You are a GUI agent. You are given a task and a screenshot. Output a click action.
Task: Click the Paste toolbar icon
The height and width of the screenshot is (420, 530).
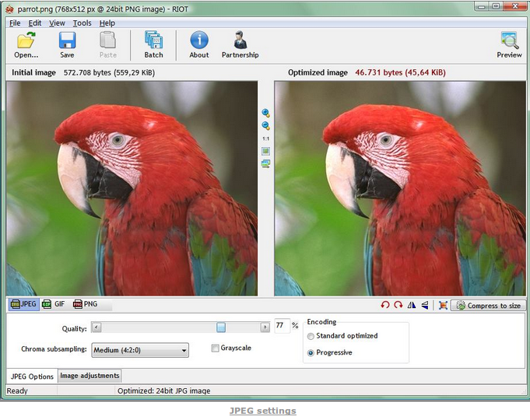coord(108,44)
